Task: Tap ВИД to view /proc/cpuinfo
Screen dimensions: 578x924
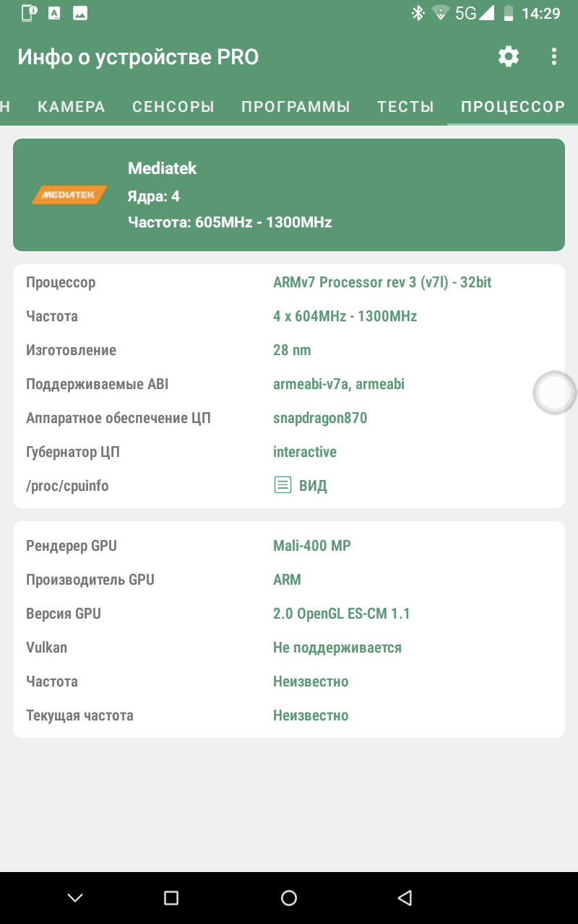Action: pyautogui.click(x=313, y=486)
